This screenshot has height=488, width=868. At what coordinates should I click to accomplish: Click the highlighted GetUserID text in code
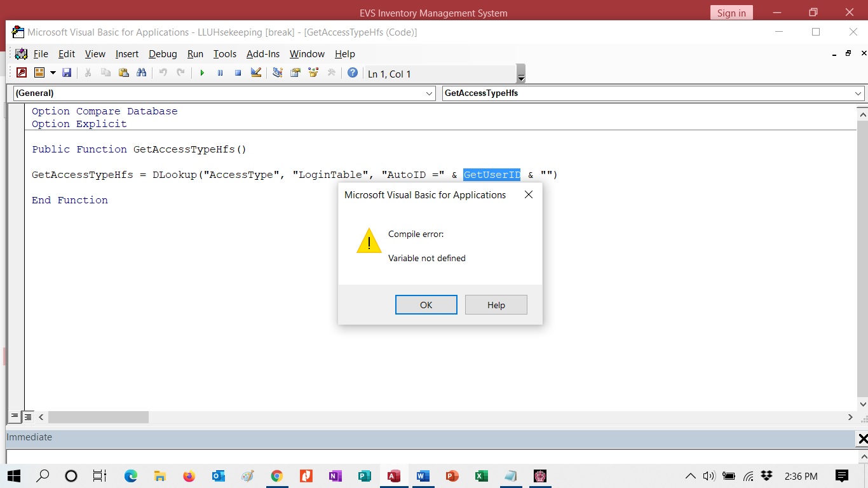click(x=492, y=175)
